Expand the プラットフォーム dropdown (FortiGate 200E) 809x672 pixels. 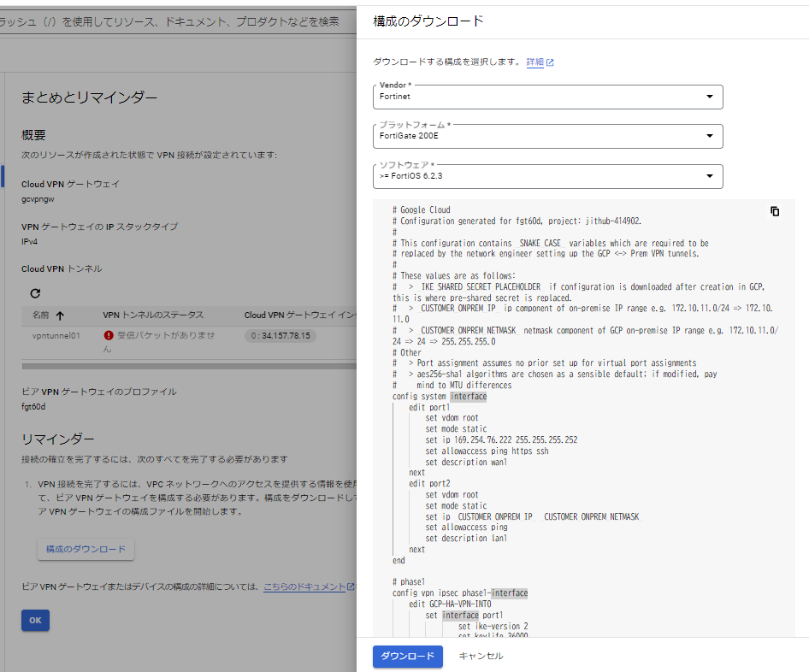click(x=547, y=136)
